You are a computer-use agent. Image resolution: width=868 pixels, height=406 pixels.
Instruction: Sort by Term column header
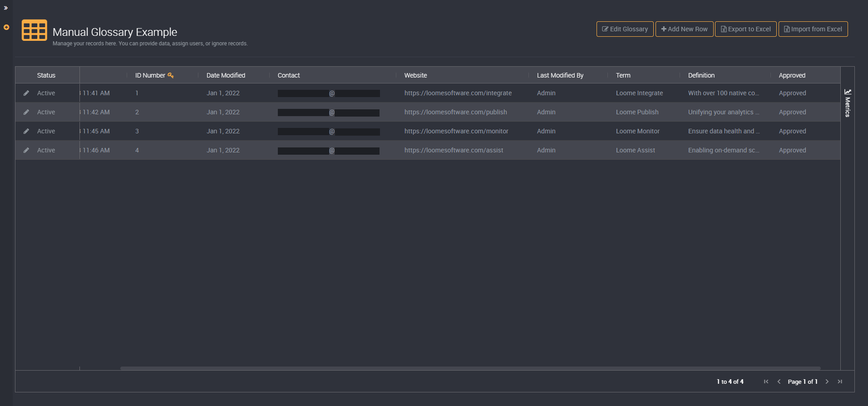click(x=623, y=75)
